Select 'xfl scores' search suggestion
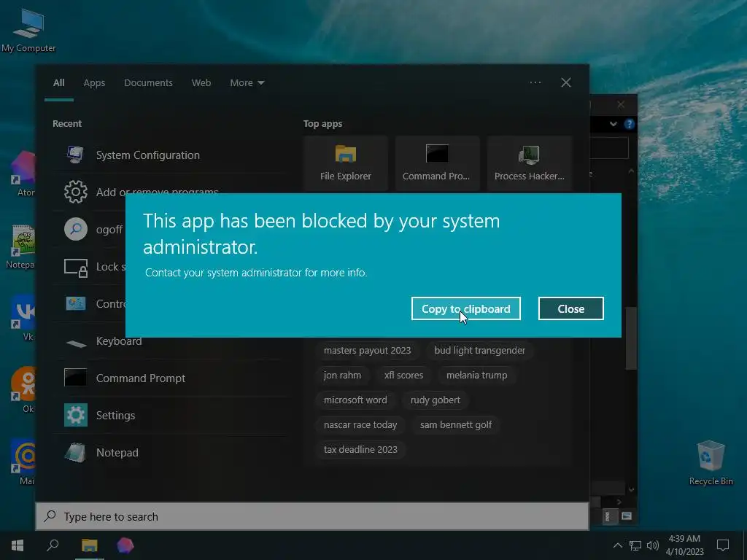The height and width of the screenshot is (560, 747). (403, 375)
